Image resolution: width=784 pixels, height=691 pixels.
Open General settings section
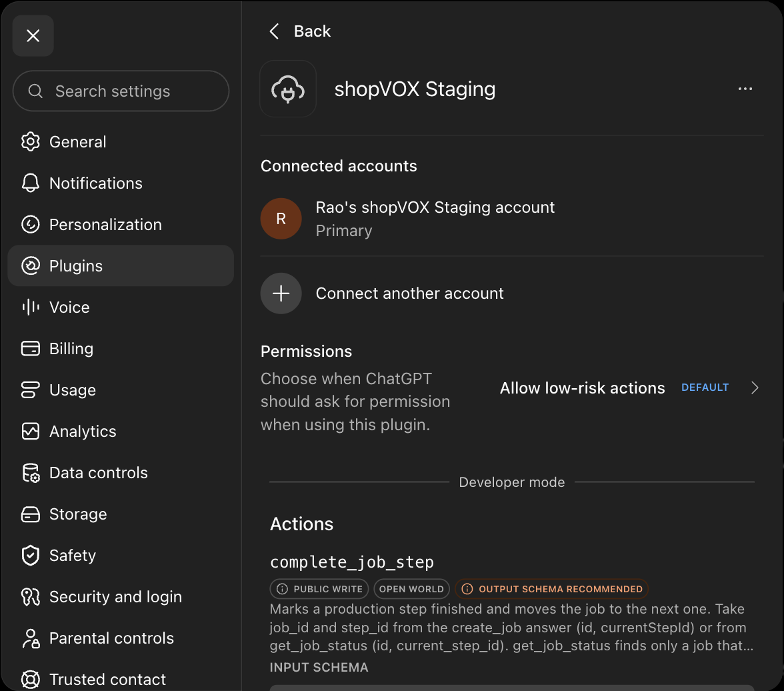[121, 141]
